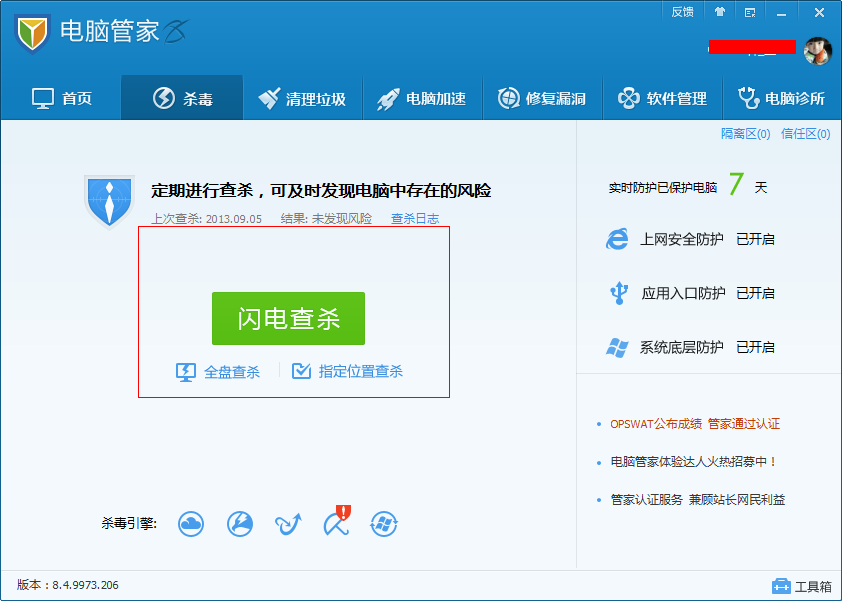Click the 电脑管家 shield logo
Screen dimensions: 842x601
coord(33,33)
